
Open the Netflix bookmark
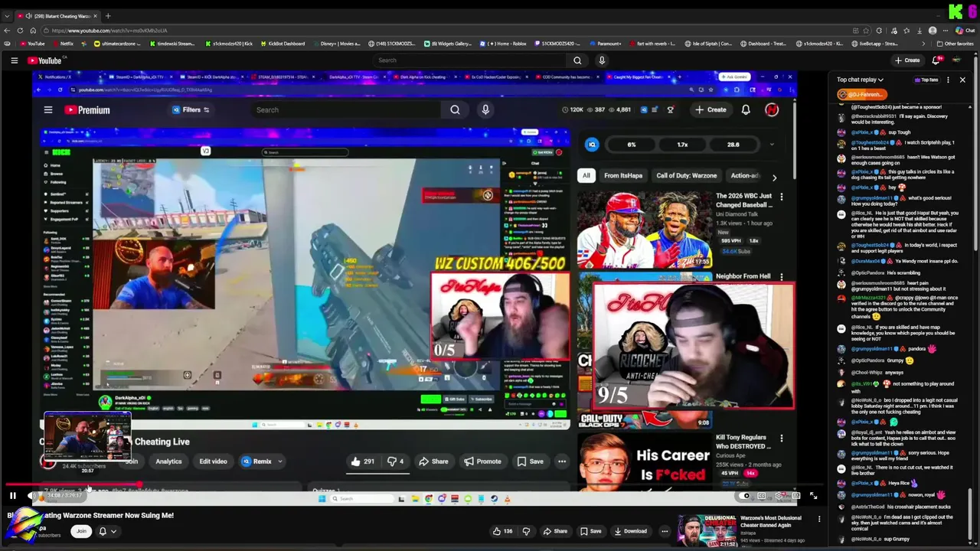pyautogui.click(x=63, y=44)
